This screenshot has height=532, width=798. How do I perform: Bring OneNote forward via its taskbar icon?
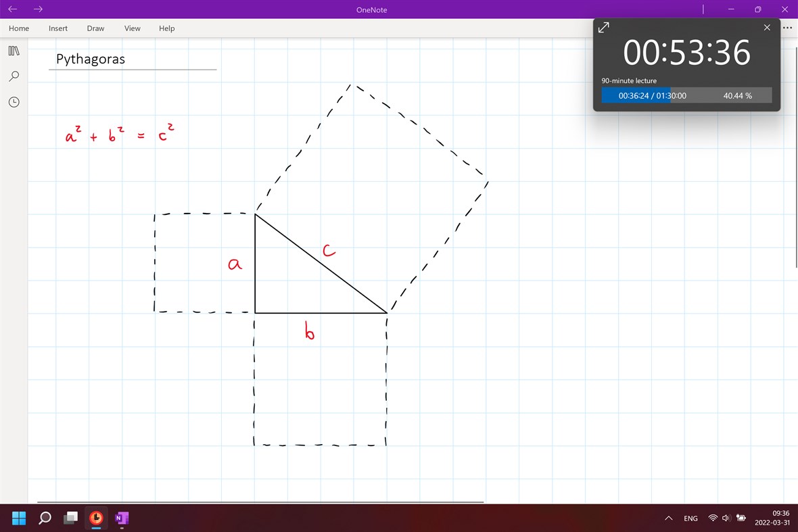[122, 518]
